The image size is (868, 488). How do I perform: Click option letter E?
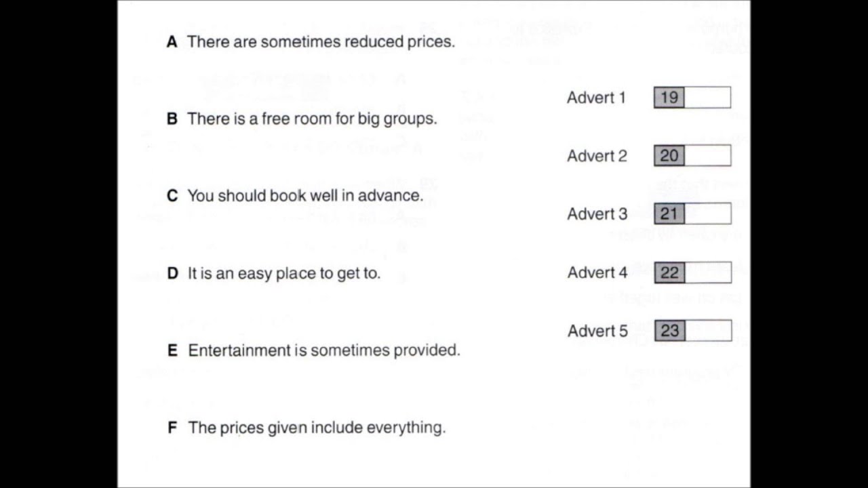coord(172,350)
